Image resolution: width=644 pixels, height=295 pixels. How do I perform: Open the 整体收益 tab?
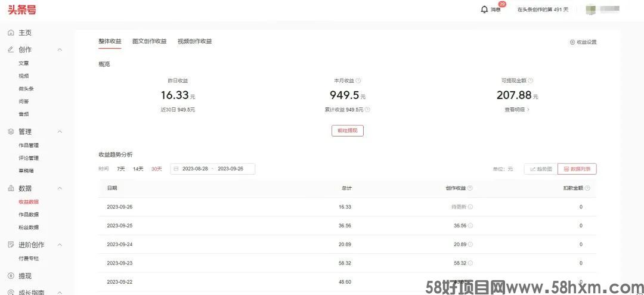tap(110, 42)
